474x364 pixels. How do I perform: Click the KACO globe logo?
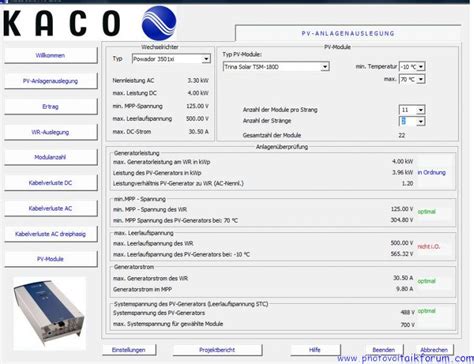click(159, 23)
